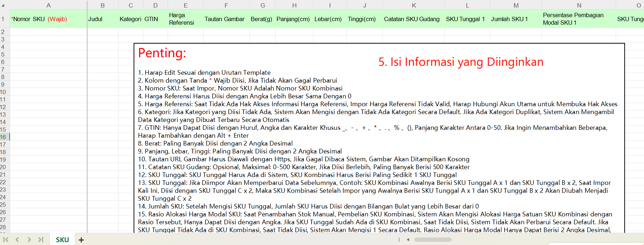Click the 'Penting:' heading in the text box

point(162,53)
